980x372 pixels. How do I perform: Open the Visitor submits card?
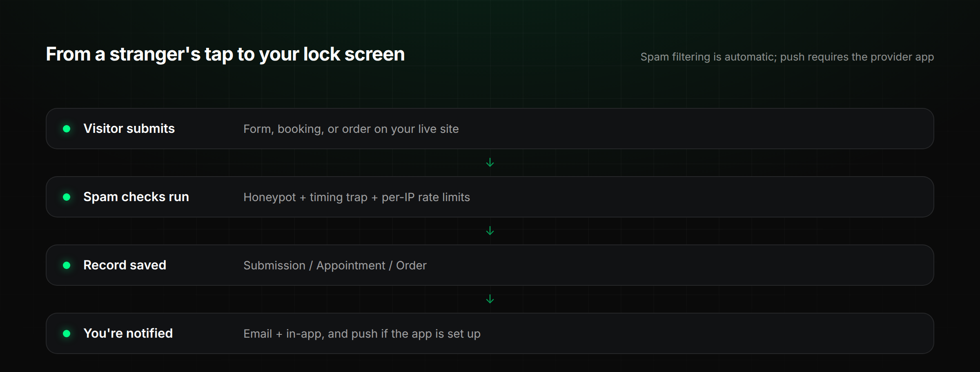(490, 129)
